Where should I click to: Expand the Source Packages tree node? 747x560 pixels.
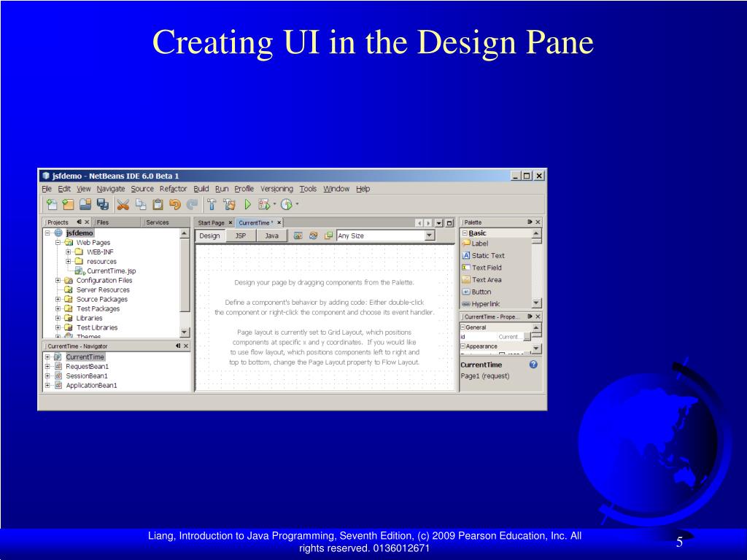coord(58,300)
